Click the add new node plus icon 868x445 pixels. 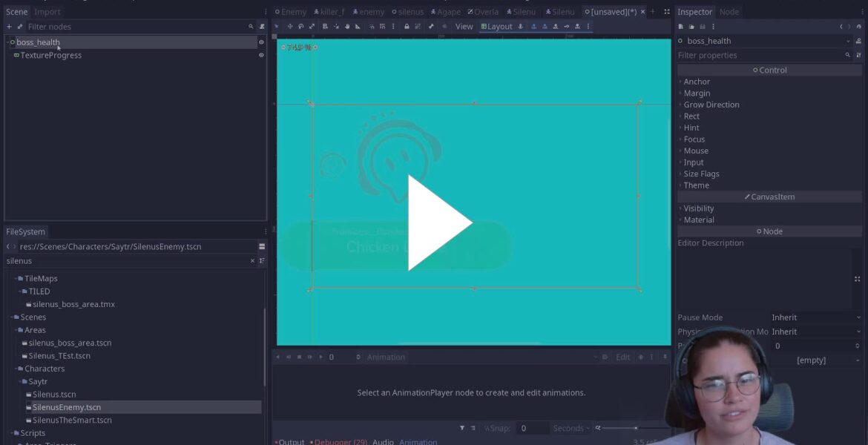coord(9,27)
